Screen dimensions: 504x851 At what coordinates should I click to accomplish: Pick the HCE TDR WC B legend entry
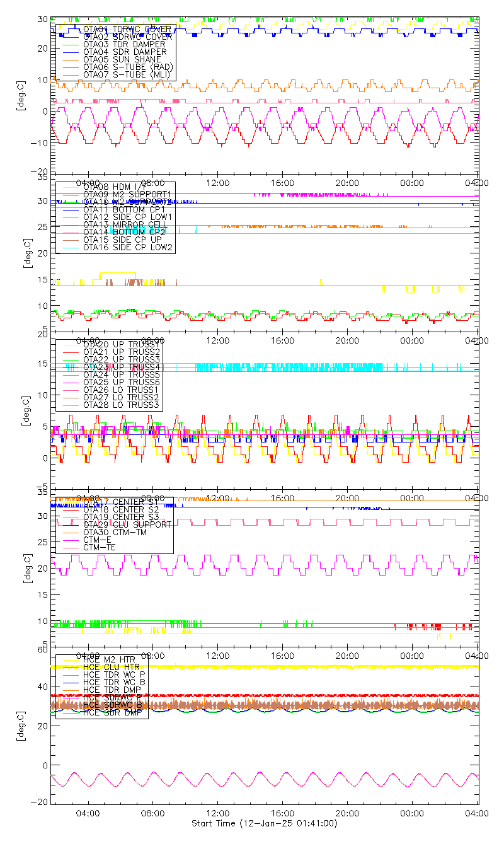pos(114,682)
